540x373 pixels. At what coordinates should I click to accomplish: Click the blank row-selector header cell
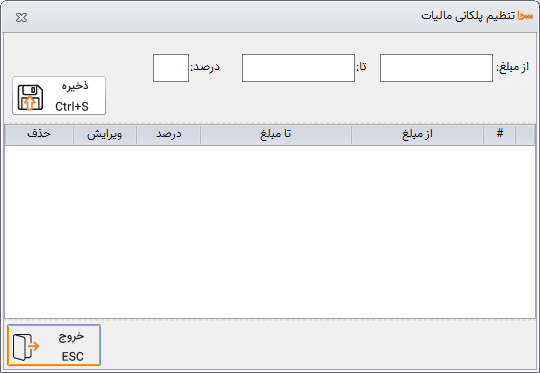[x=525, y=134]
